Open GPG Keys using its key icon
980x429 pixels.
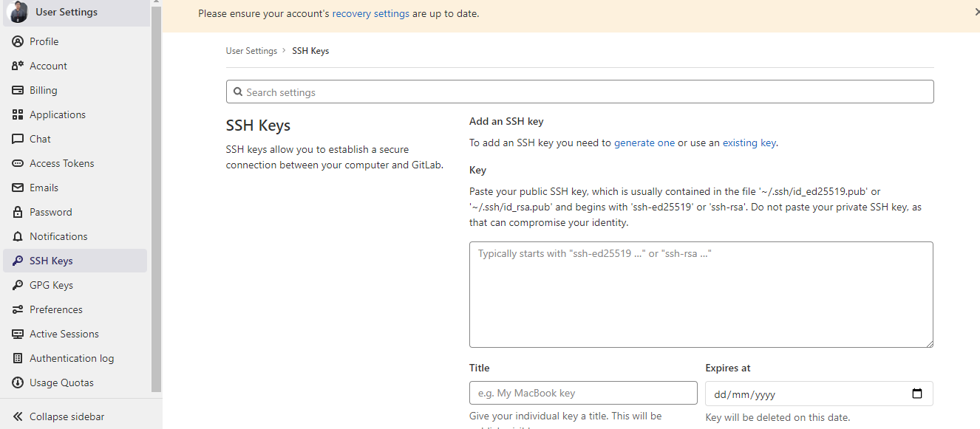click(x=18, y=285)
